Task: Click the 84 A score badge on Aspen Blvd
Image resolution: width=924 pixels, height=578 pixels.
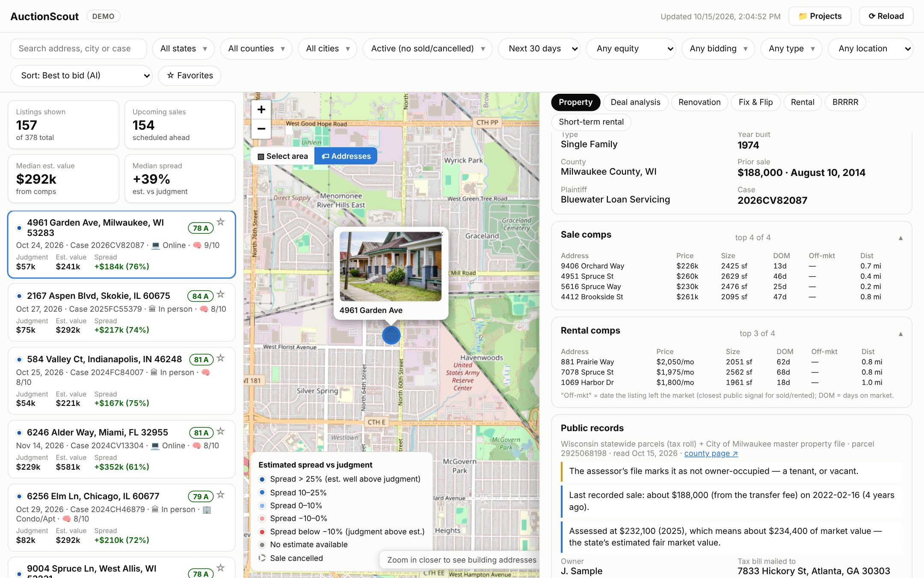Action: (x=200, y=296)
